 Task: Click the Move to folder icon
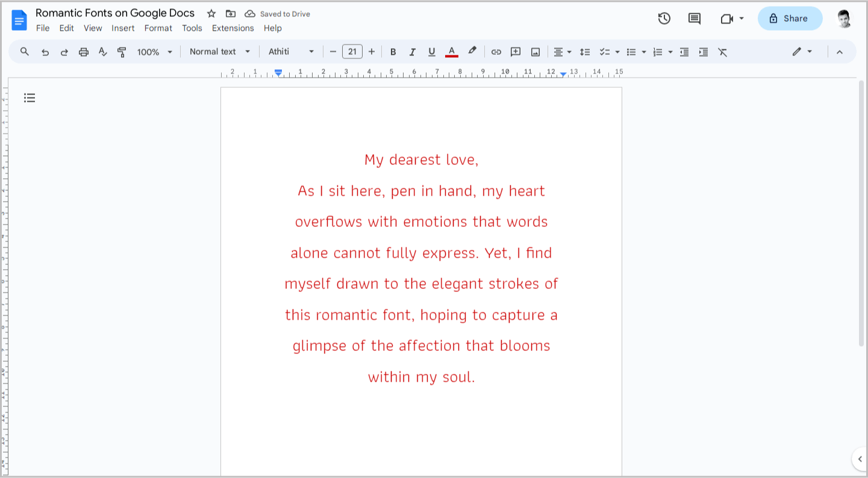point(231,13)
